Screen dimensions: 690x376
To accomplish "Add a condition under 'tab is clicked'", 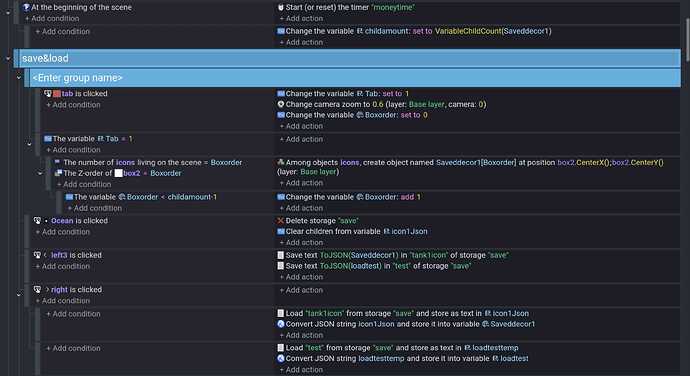I will [73, 105].
